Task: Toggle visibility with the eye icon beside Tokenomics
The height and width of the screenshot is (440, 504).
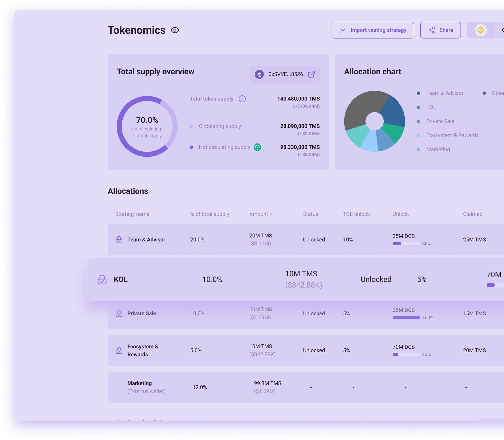Action: (175, 30)
